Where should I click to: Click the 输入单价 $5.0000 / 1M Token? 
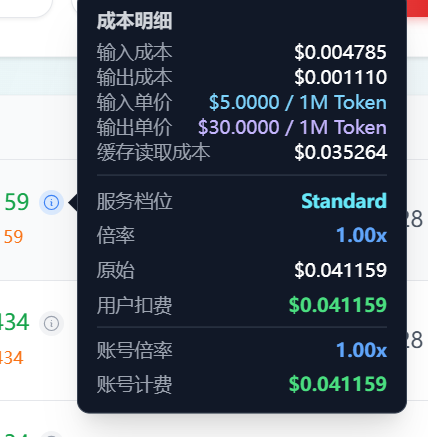298,102
